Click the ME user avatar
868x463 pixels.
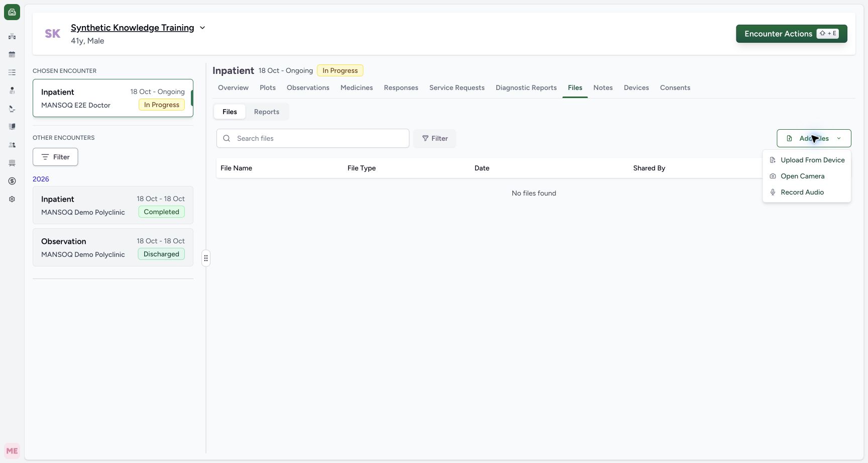point(12,451)
